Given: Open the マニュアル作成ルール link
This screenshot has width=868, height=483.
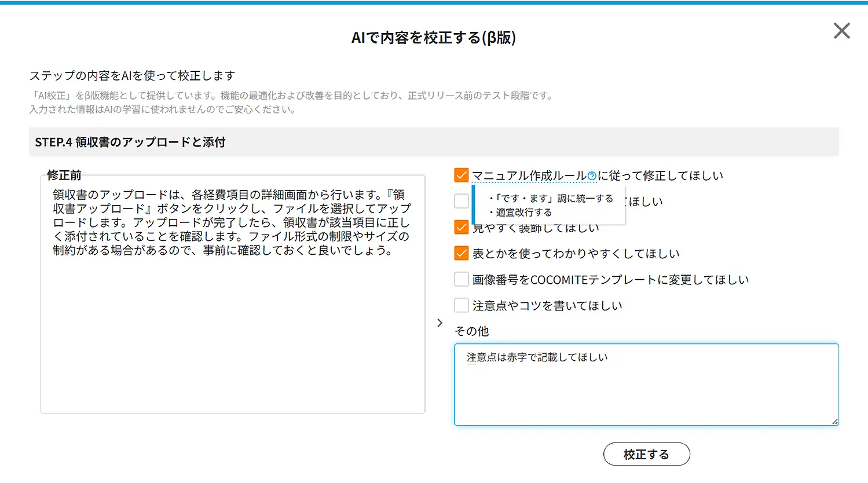Looking at the screenshot, I should coord(527,174).
